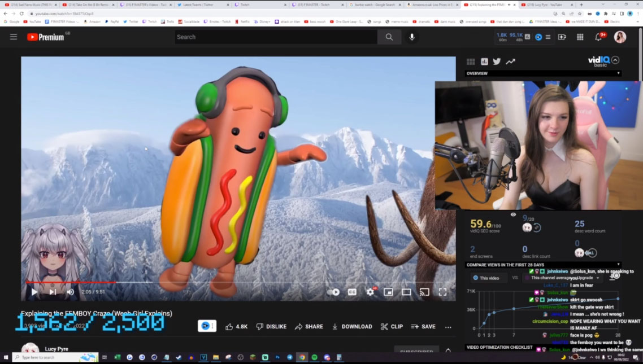
Task: Cast video to a TV
Action: (424, 292)
